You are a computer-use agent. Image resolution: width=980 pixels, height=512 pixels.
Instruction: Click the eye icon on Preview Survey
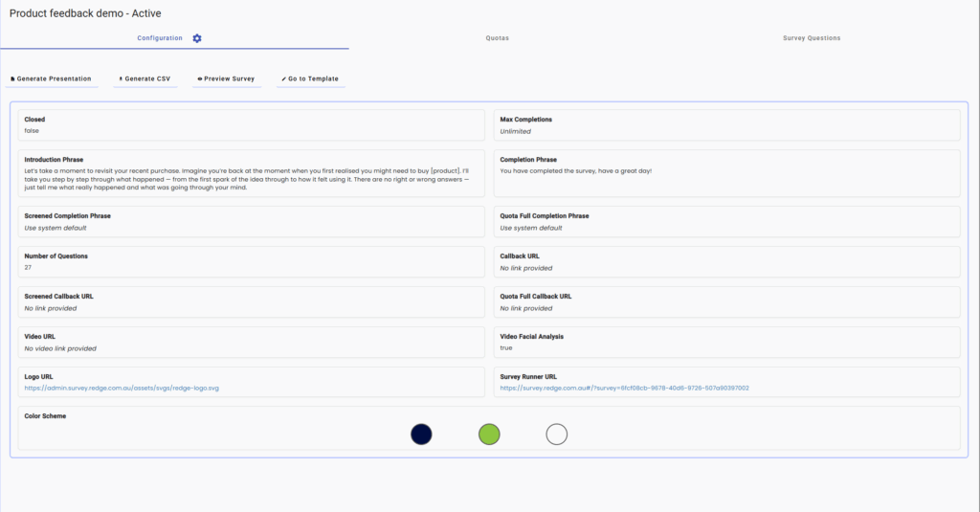[x=199, y=78]
